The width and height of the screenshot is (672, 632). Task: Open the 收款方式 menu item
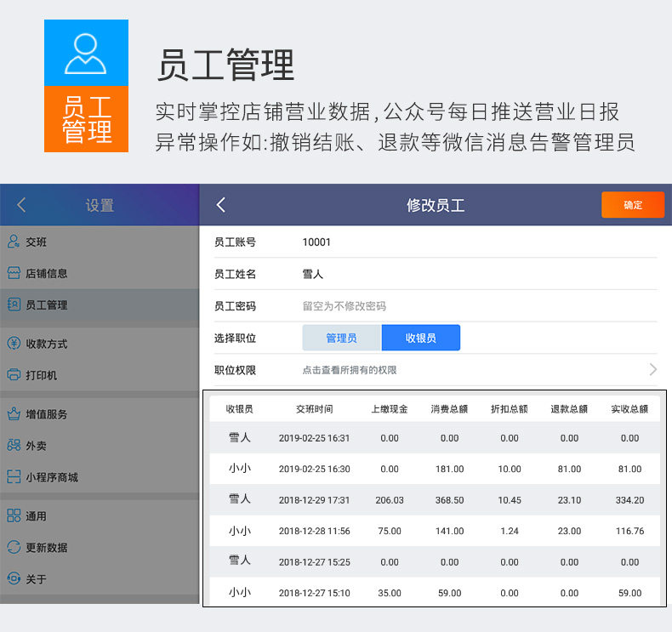pyautogui.click(x=100, y=344)
